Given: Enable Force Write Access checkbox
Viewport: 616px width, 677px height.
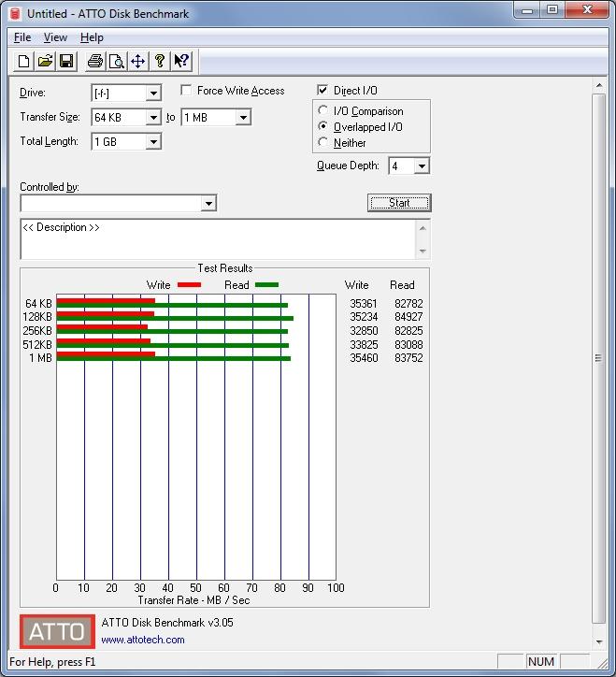Looking at the screenshot, I should [x=186, y=91].
